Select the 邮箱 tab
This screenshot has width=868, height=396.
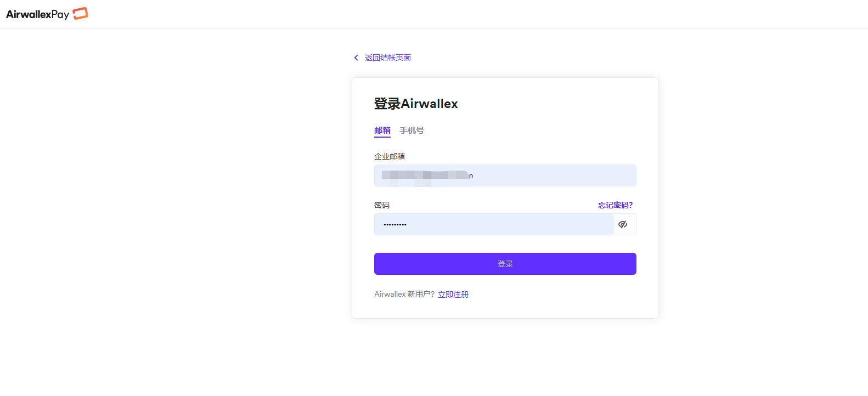click(382, 131)
